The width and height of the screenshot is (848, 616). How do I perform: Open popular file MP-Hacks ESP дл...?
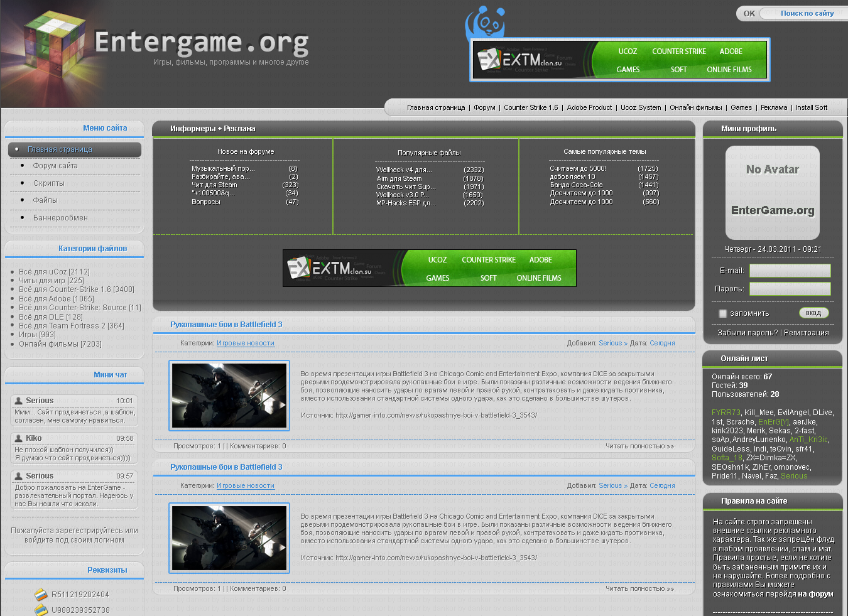406,203
